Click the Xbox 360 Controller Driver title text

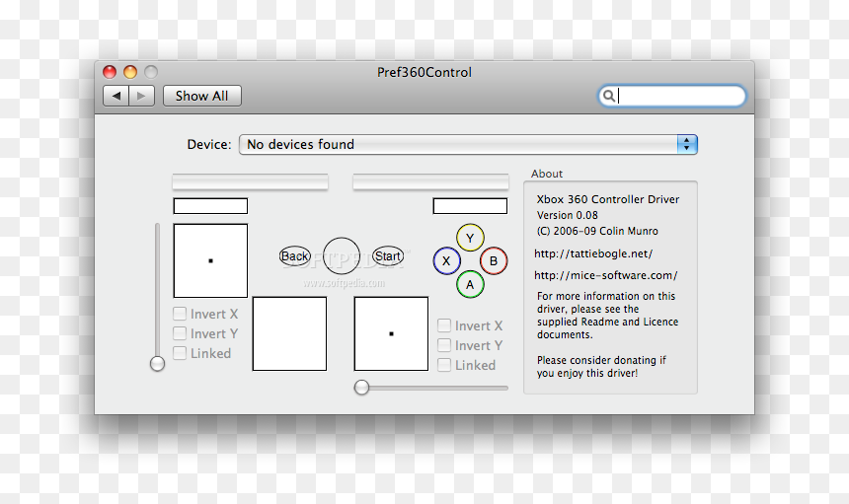pyautogui.click(x=607, y=199)
